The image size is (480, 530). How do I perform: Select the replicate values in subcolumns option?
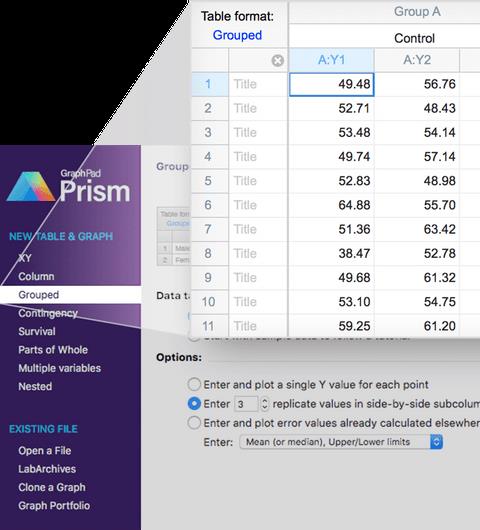(194, 404)
